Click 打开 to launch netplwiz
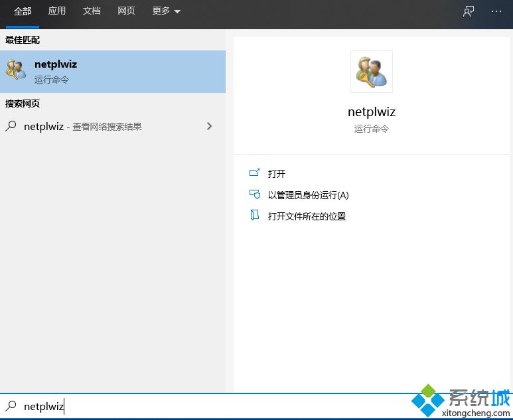The height and width of the screenshot is (420, 513). point(277,174)
